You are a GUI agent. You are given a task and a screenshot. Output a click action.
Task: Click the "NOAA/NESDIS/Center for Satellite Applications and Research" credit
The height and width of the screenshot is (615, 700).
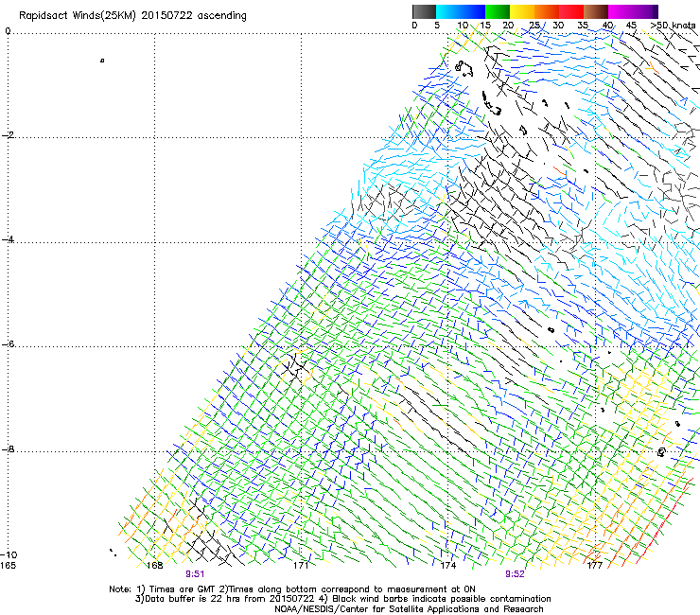point(409,609)
